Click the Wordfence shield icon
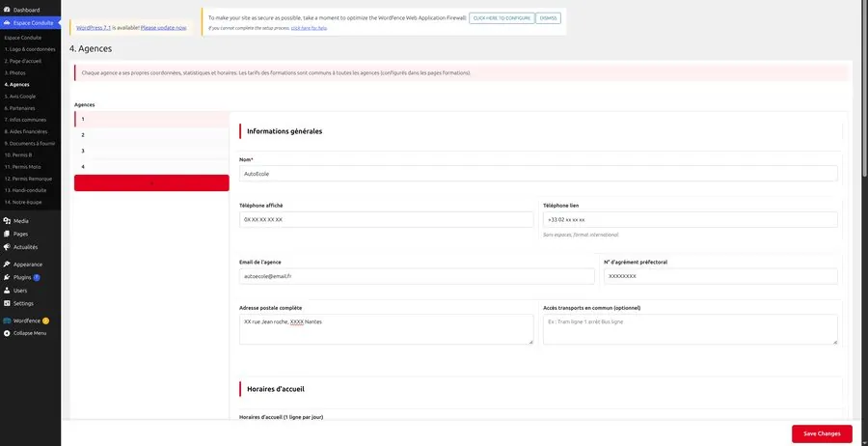Image resolution: width=868 pixels, height=446 pixels. point(7,321)
